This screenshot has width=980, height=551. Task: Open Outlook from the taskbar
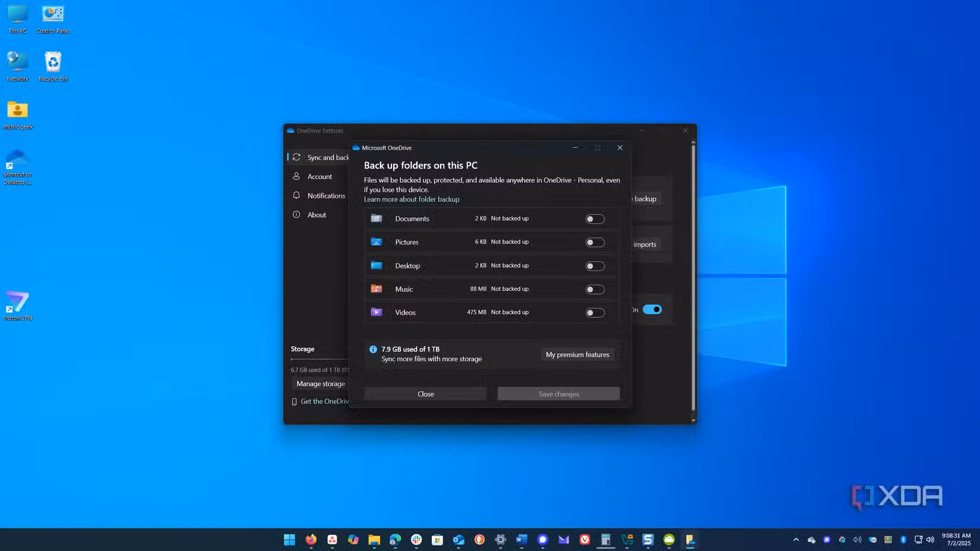tap(459, 540)
